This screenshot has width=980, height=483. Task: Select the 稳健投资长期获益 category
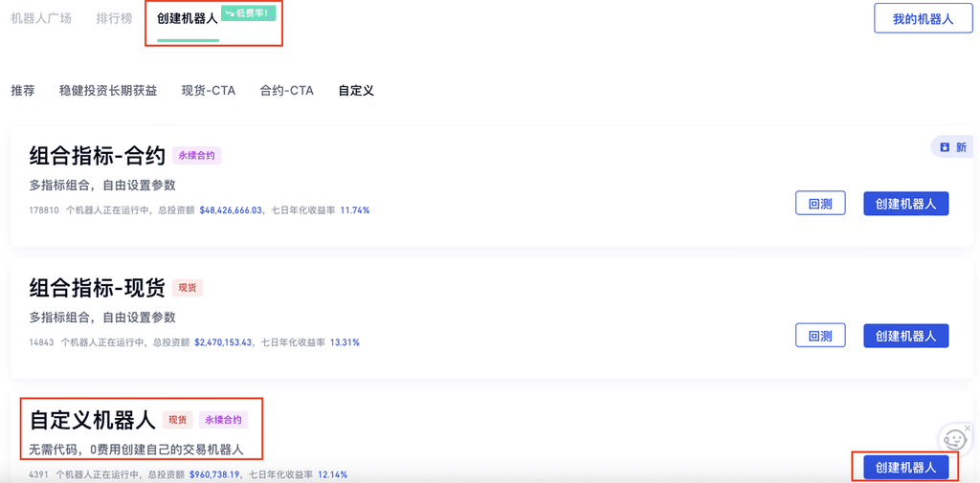(x=108, y=91)
